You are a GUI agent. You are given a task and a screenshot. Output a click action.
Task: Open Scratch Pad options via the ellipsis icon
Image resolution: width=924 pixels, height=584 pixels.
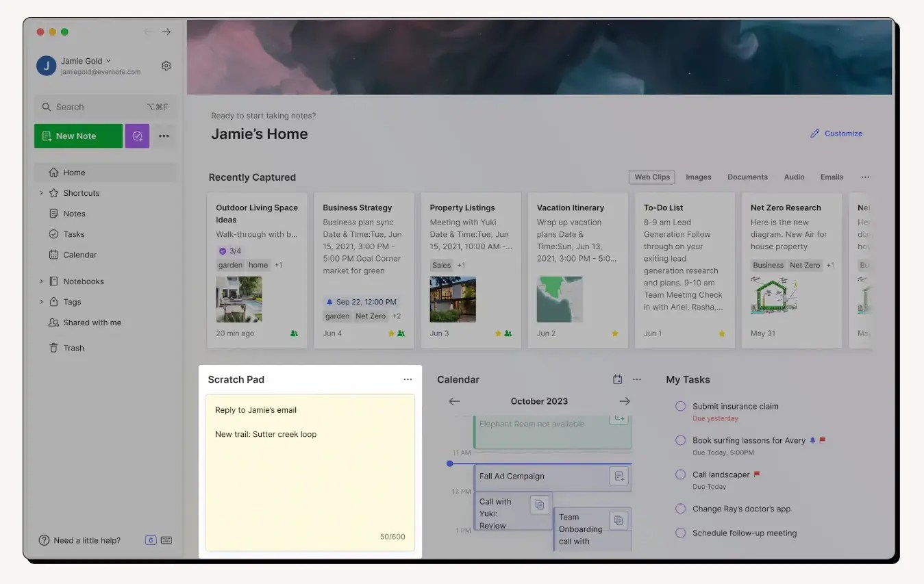(x=408, y=379)
